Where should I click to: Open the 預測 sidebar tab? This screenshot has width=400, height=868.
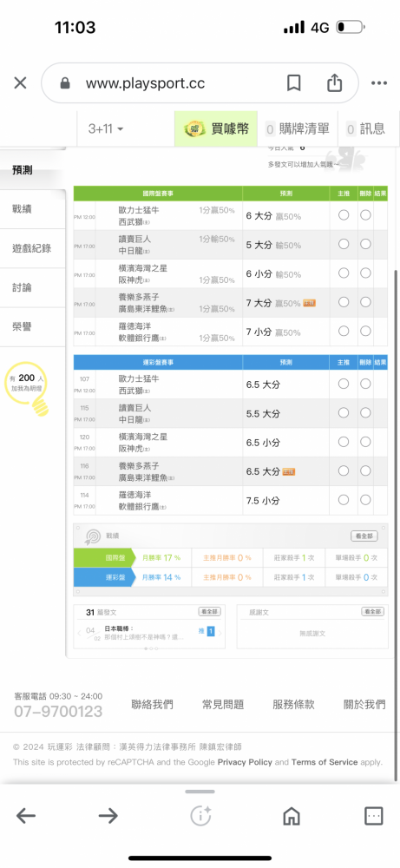32,170
